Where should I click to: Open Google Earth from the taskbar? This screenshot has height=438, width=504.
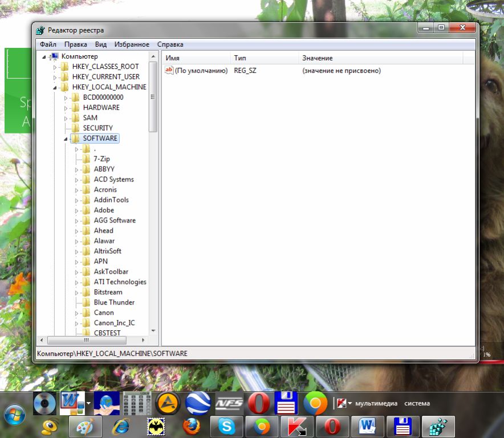[x=198, y=403]
